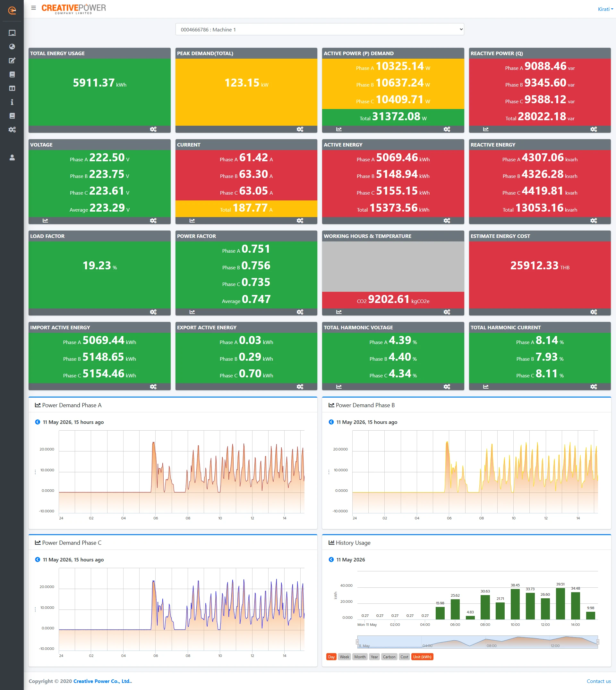Screen dimensions: 616x690
Task: Open settings gears on Load Factor card
Action: pyautogui.click(x=153, y=312)
